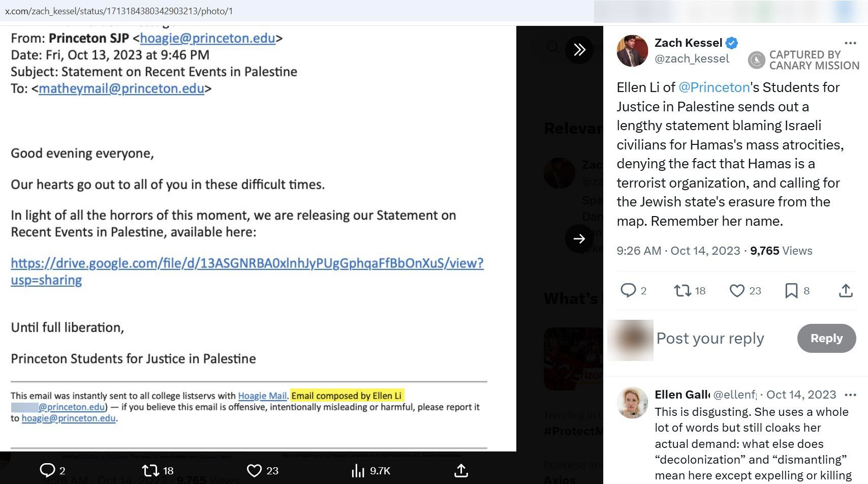Viewport: 868px width, 484px height.
Task: Open Zach Kessel's profile picture
Action: click(632, 51)
